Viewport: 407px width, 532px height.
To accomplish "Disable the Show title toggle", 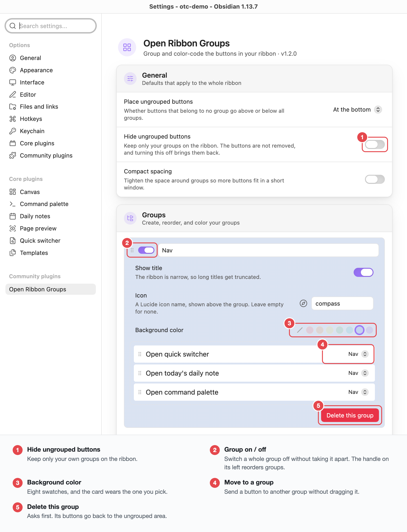I will tap(363, 272).
